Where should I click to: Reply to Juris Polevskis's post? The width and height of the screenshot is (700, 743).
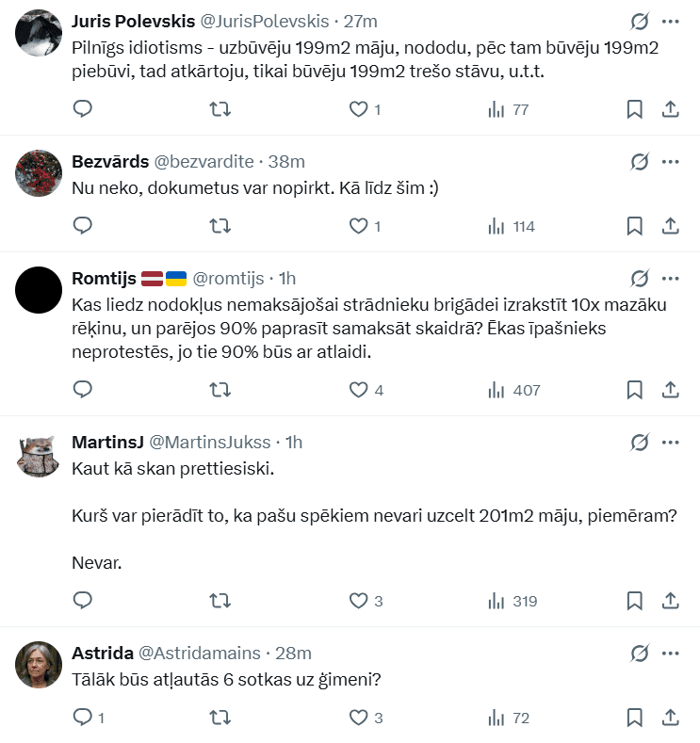tap(83, 109)
